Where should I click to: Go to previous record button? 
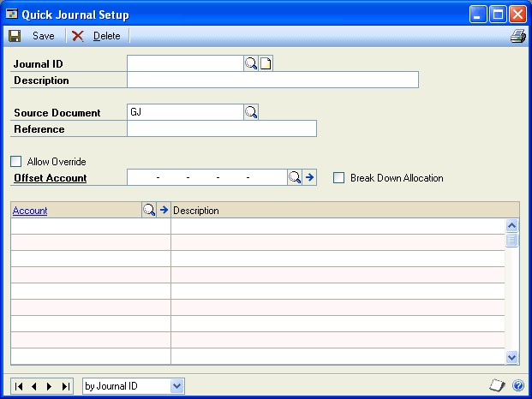click(x=34, y=386)
